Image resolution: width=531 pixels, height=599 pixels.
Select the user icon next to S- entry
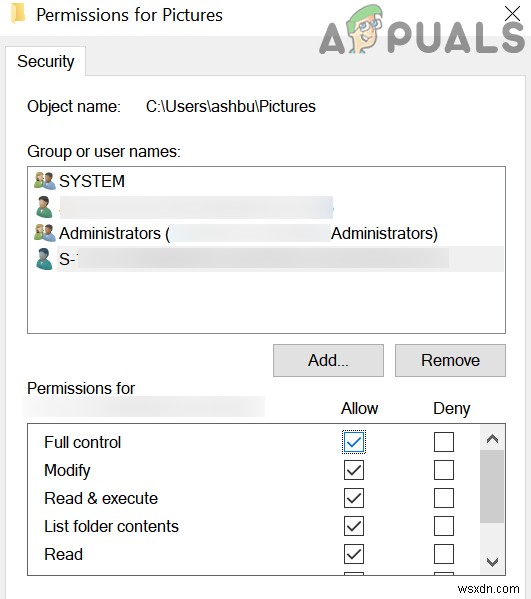point(44,259)
